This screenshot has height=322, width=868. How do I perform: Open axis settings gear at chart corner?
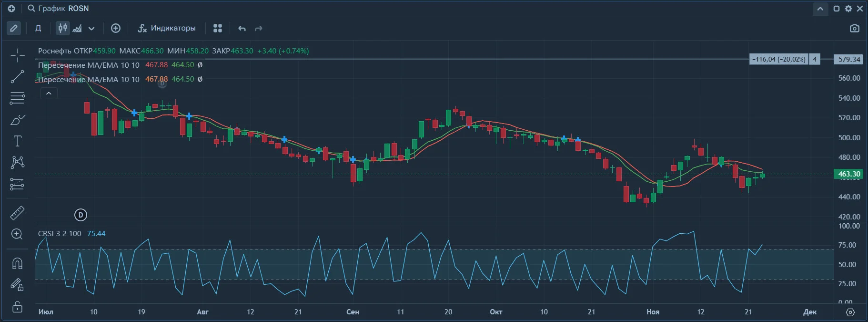850,312
